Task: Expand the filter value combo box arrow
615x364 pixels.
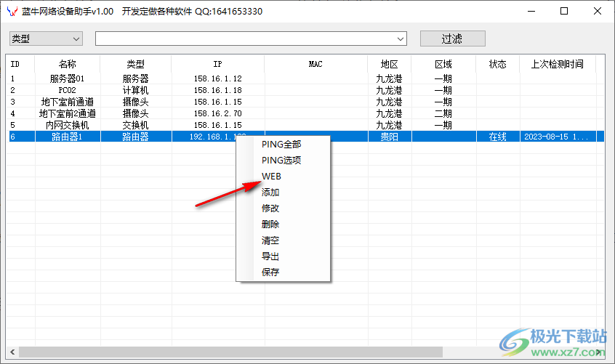Action: pyautogui.click(x=401, y=39)
